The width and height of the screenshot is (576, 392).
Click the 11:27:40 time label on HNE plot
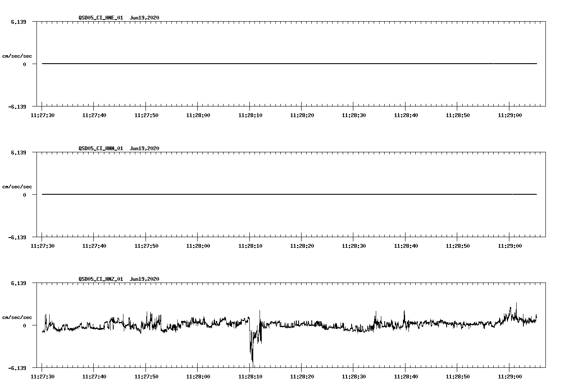94,115
